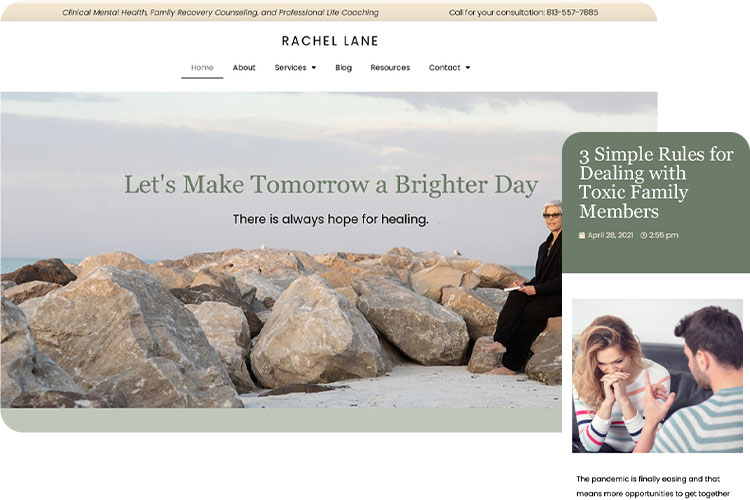The image size is (750, 500).
Task: Click the April 28, 2021 post date
Action: 610,235
